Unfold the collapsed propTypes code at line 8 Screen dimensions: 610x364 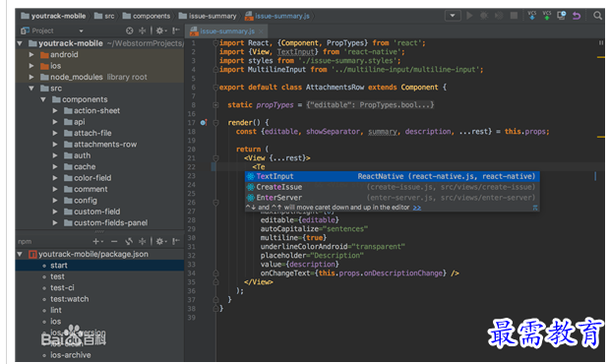215,105
